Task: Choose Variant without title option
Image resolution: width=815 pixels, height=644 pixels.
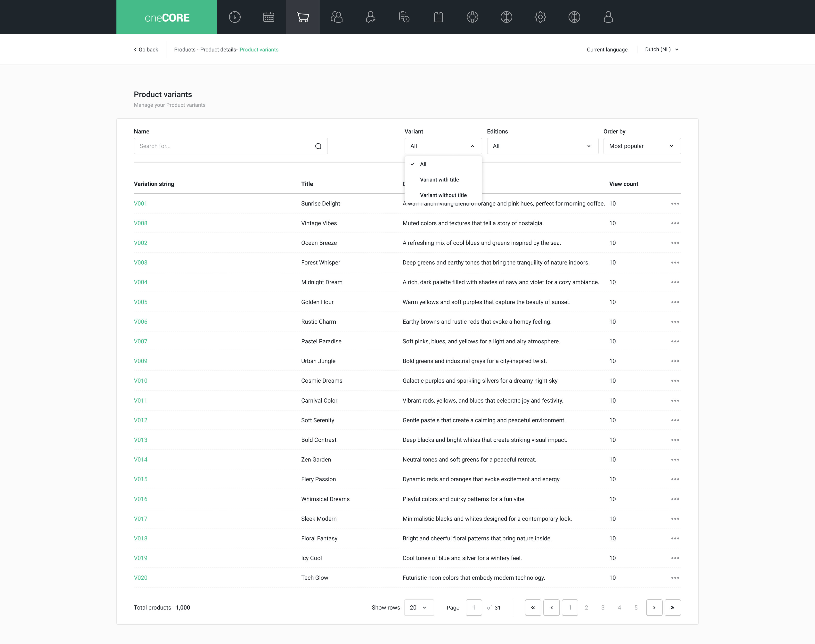Action: [443, 195]
